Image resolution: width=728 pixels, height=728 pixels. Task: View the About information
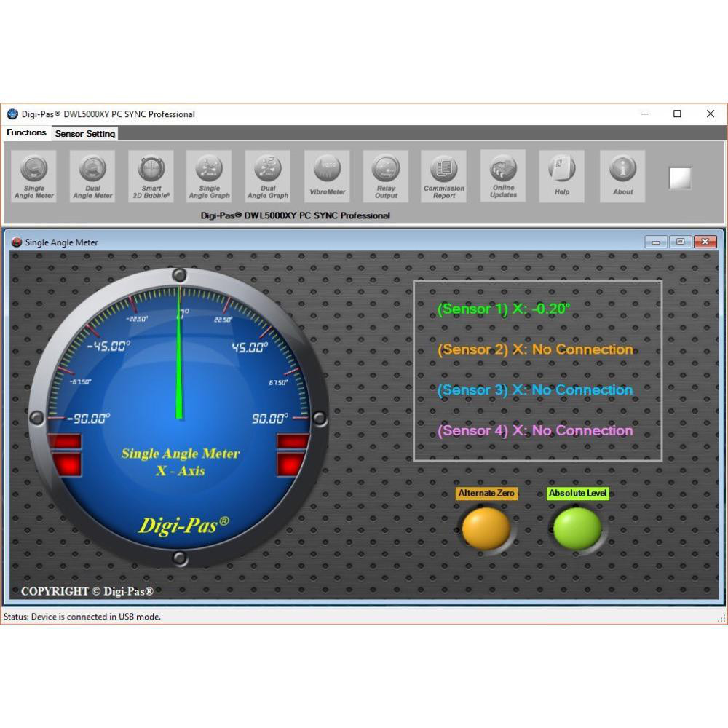[622, 175]
